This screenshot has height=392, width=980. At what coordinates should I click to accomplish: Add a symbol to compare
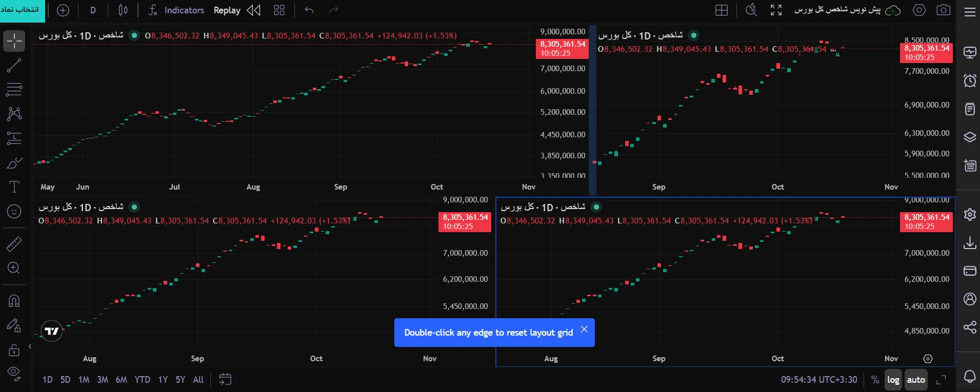point(63,10)
